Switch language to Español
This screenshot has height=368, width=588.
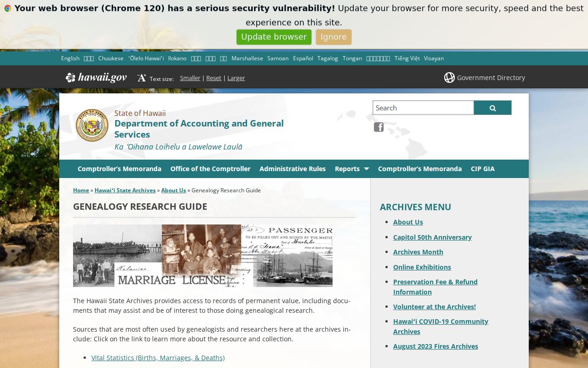(303, 58)
